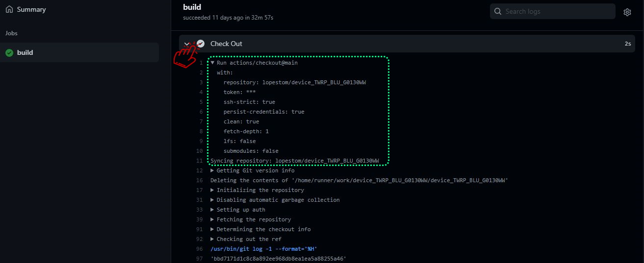Expand Determining the checkout info group
The height and width of the screenshot is (263, 644).
click(x=212, y=229)
